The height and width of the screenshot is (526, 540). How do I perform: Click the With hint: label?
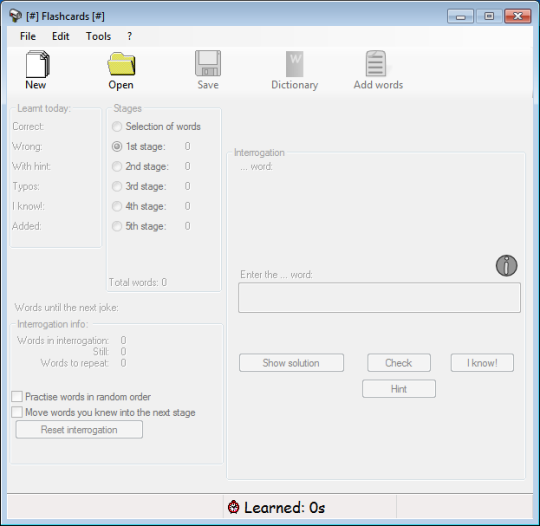[31, 166]
